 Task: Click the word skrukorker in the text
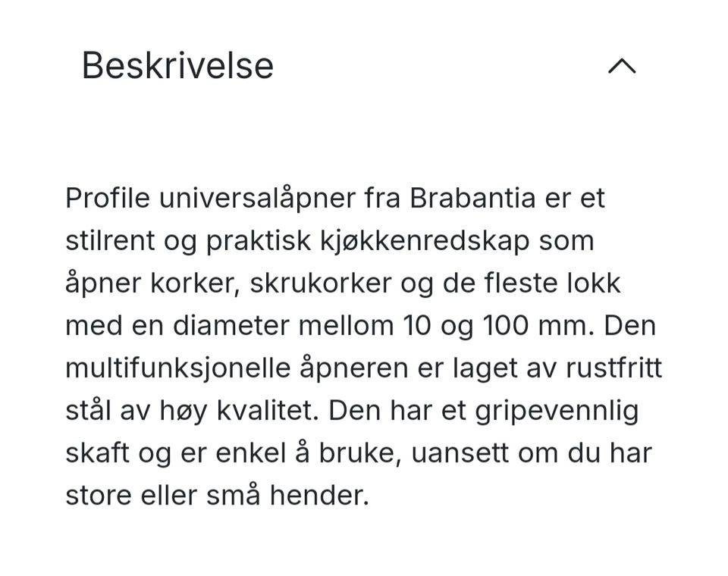321,283
